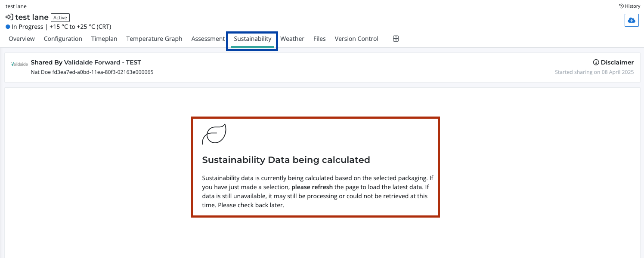644x258 pixels.
Task: Click the leaf sustainability icon
Action: click(x=214, y=135)
